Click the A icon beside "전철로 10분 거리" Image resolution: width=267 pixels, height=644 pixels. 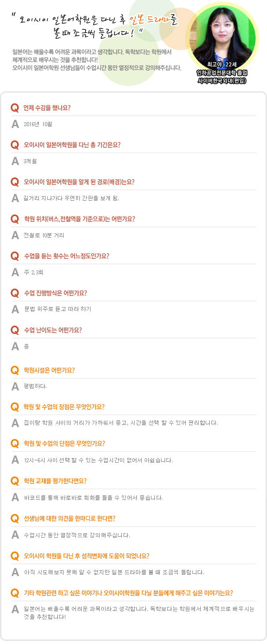coord(15,236)
